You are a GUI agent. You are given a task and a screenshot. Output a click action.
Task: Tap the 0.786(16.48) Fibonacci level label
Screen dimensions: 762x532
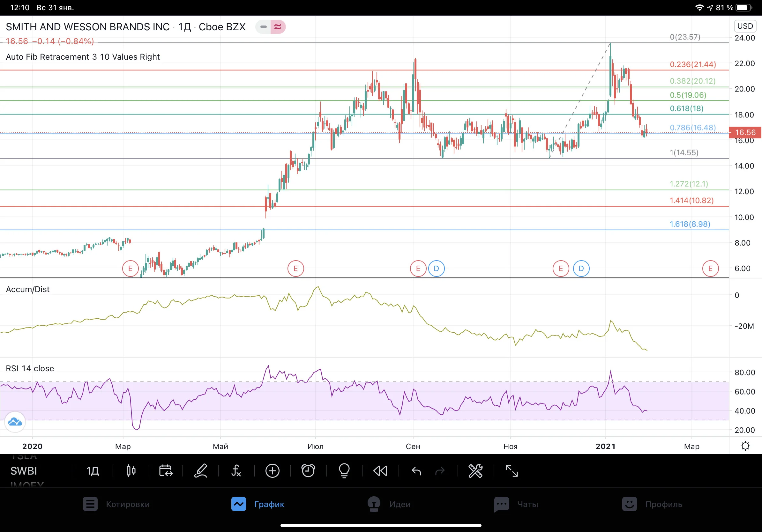click(x=692, y=128)
